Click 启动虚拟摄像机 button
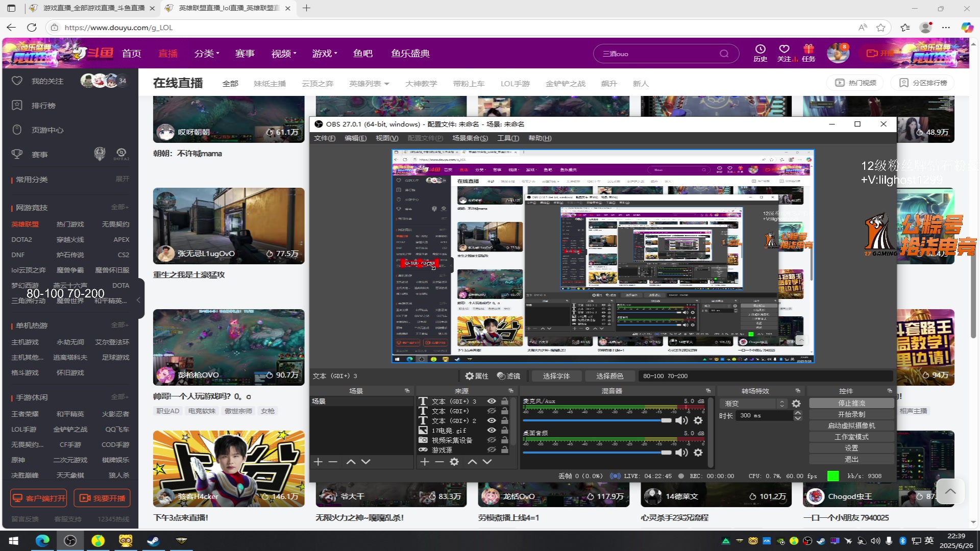980x551 pixels. [x=851, y=426]
